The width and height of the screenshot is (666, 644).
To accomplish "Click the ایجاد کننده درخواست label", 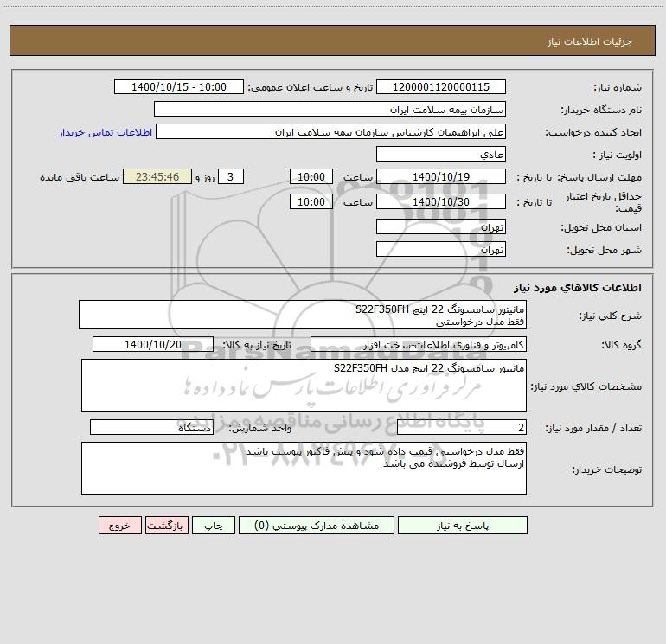I will click(x=593, y=133).
